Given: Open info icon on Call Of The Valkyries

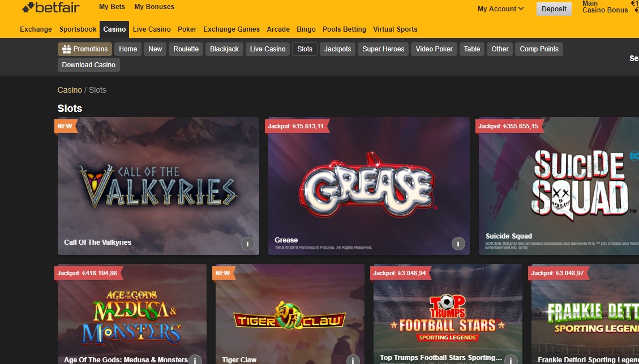Looking at the screenshot, I should [x=248, y=244].
